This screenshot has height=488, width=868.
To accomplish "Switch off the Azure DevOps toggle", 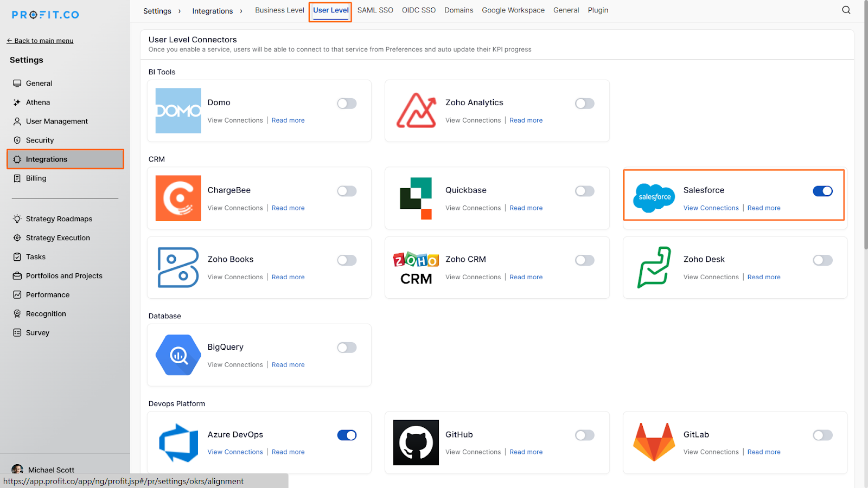I will [347, 435].
